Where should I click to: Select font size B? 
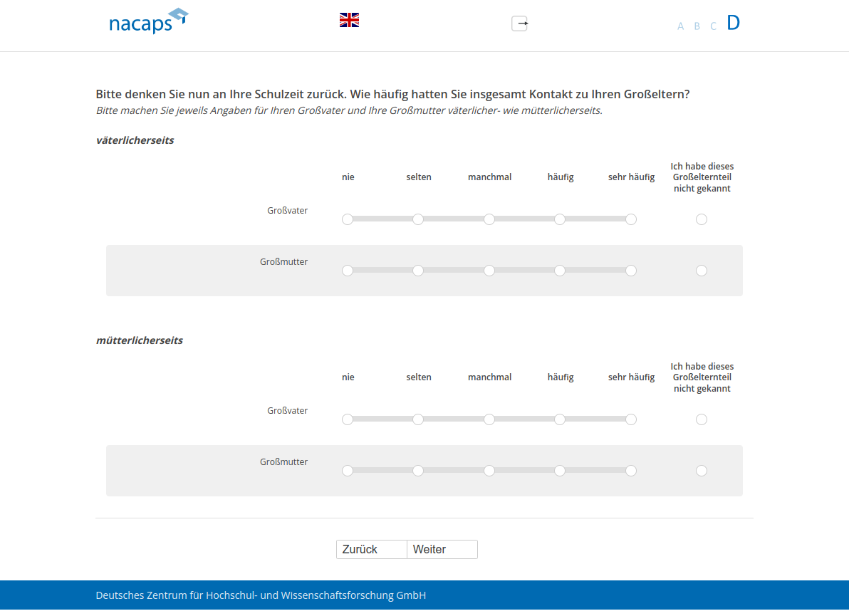tap(697, 26)
